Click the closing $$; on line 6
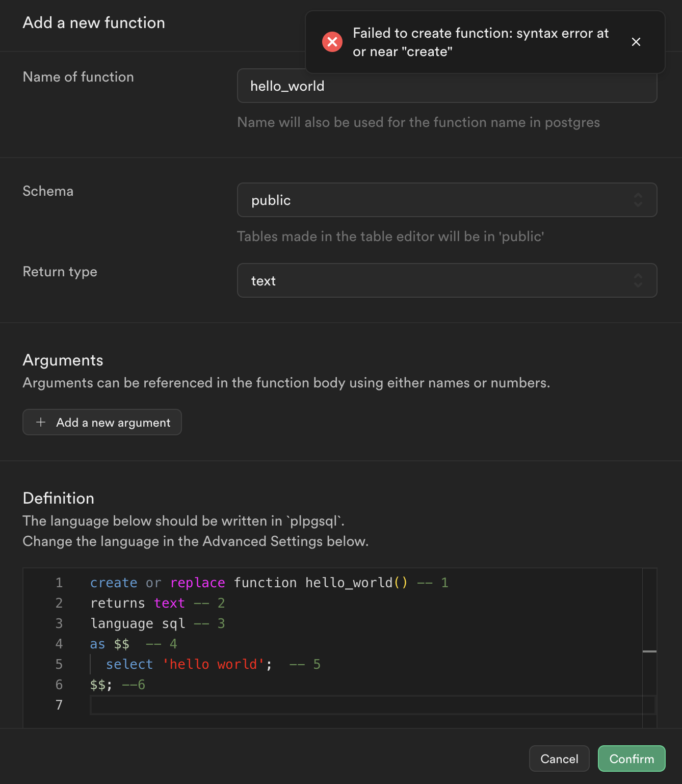Screen dimensions: 682x784 [x=101, y=685]
